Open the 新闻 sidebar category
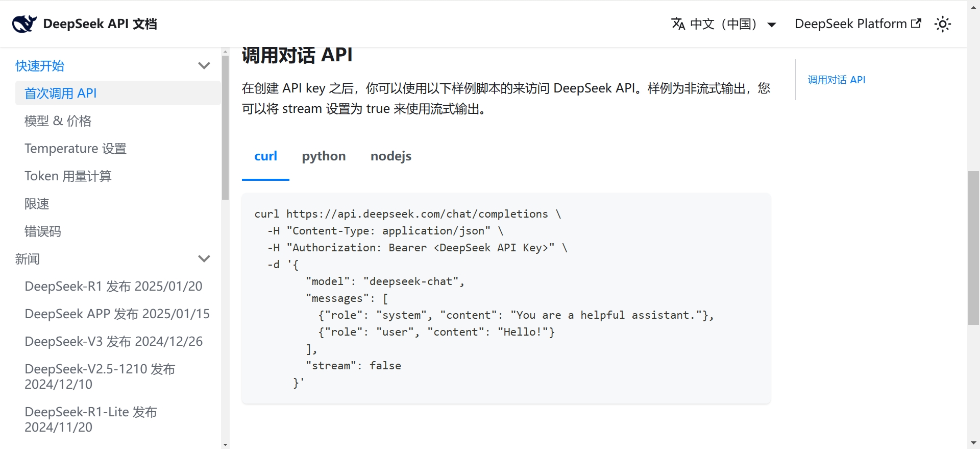The width and height of the screenshot is (980, 449). (28, 259)
